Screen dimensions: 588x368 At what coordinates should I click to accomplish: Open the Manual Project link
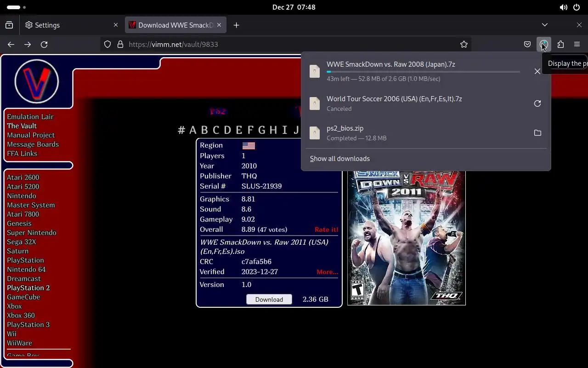click(x=31, y=135)
